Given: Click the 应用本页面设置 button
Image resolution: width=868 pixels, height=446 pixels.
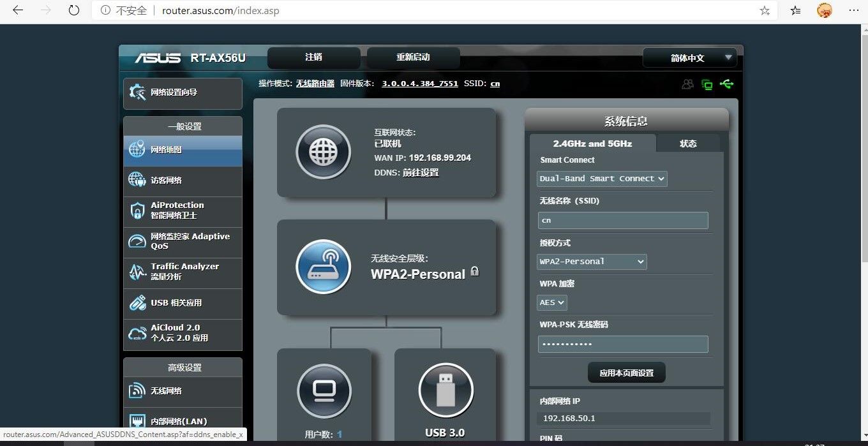Looking at the screenshot, I should coord(626,373).
